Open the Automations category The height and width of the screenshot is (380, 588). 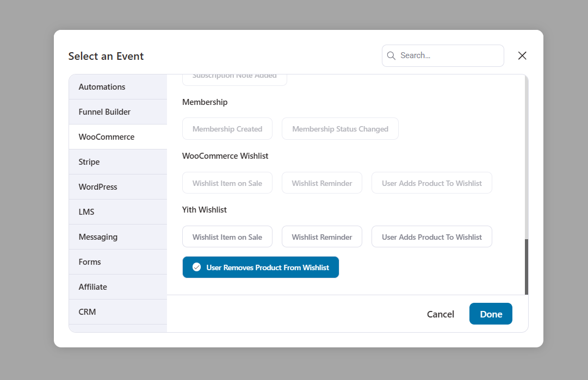point(117,87)
